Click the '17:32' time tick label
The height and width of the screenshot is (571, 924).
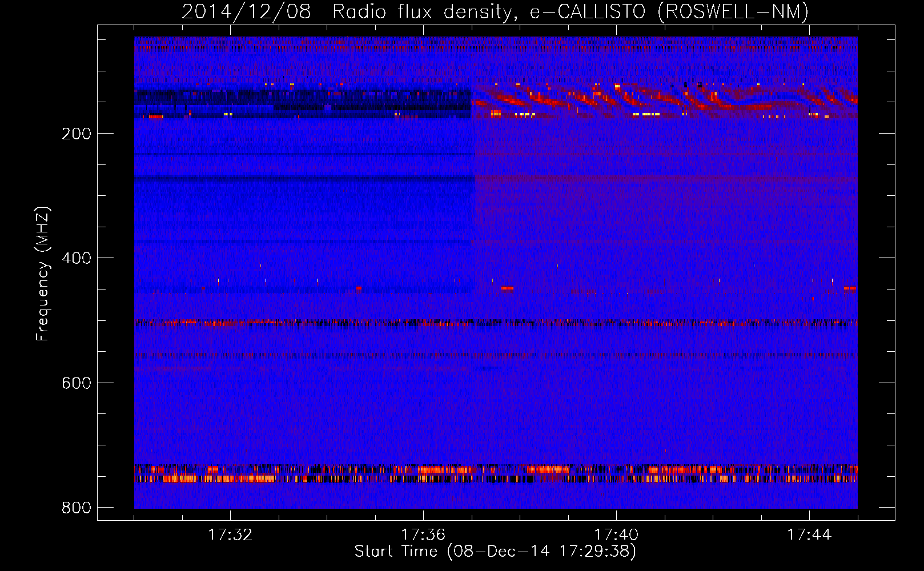[x=230, y=534]
